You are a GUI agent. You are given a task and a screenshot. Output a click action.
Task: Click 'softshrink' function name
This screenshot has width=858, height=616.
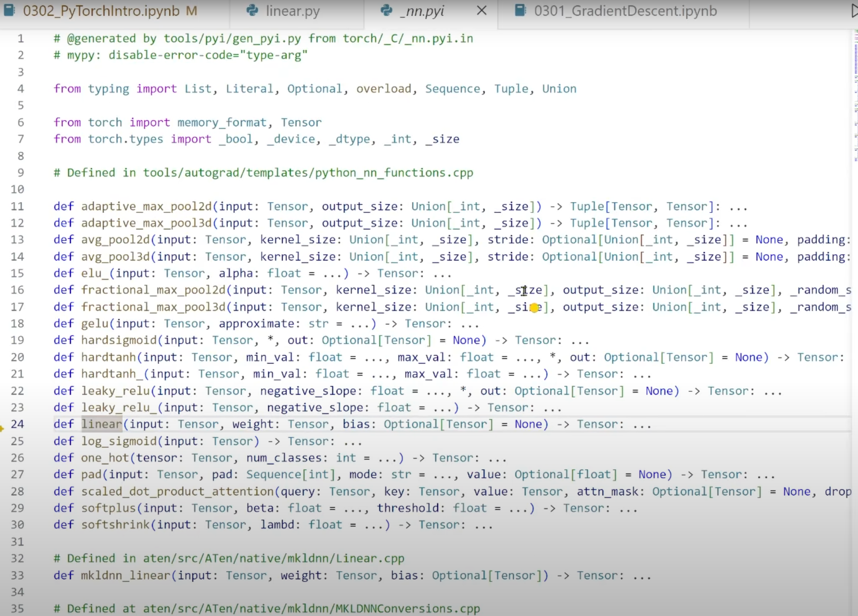[x=116, y=525]
